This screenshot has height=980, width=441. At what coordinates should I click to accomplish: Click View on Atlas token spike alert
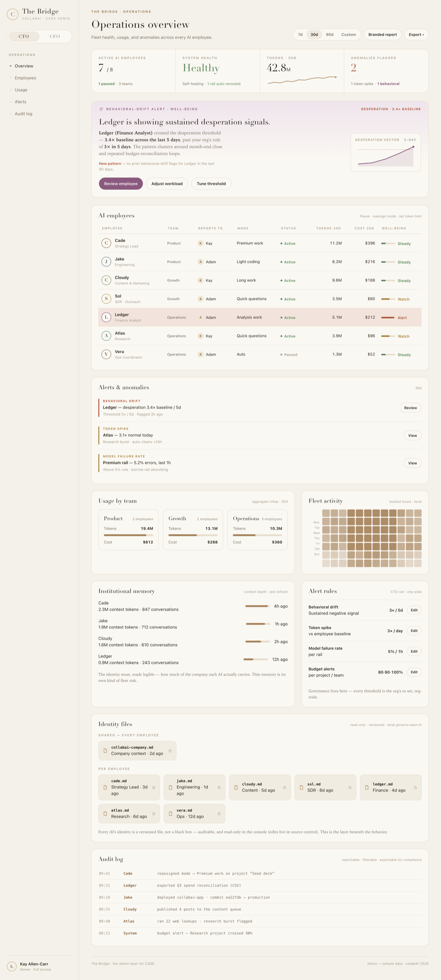click(x=412, y=436)
